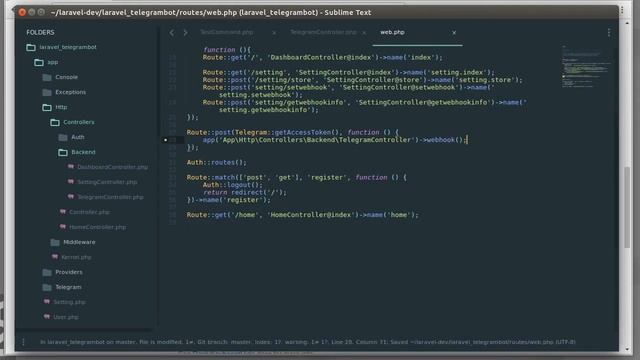Click the Http folder icon
Viewport: 640px width, 360px height.
47,107
